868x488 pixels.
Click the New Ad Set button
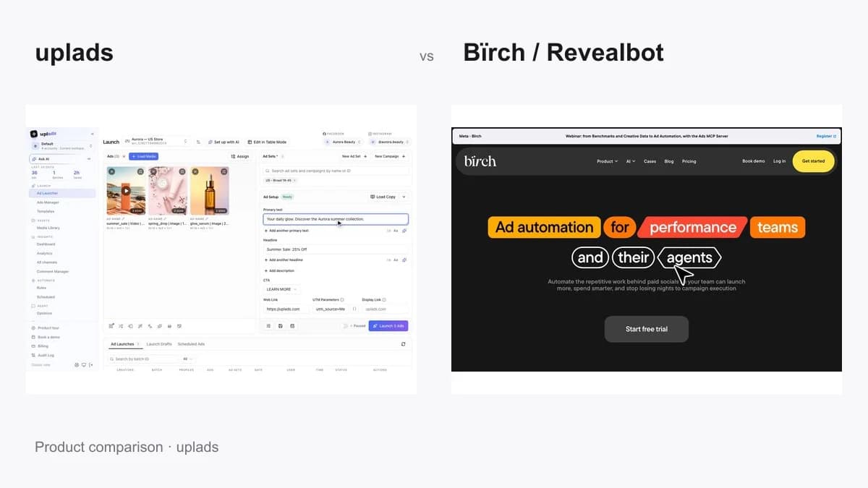click(x=354, y=156)
